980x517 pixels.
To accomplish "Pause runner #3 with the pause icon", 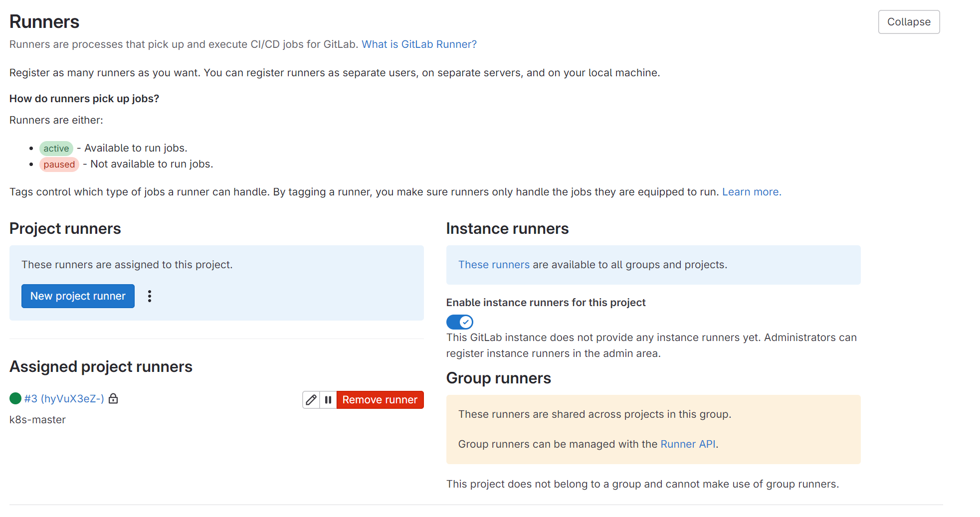I will pyautogui.click(x=328, y=400).
